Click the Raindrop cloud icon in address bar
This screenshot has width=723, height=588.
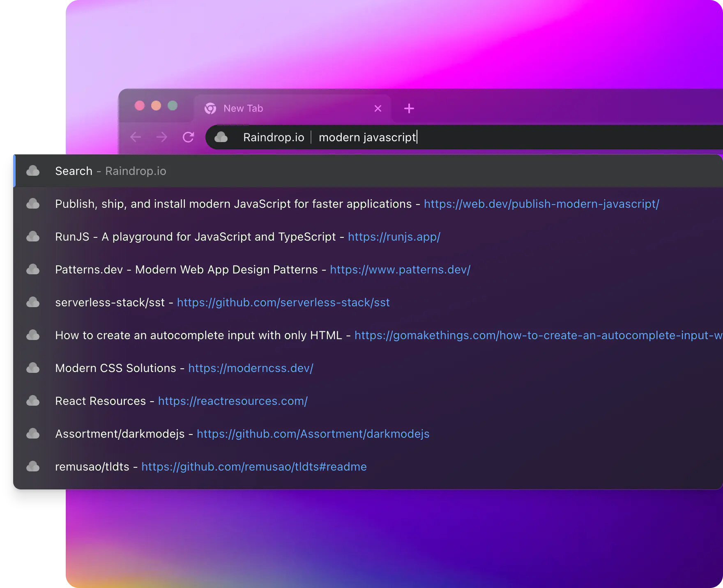(221, 137)
